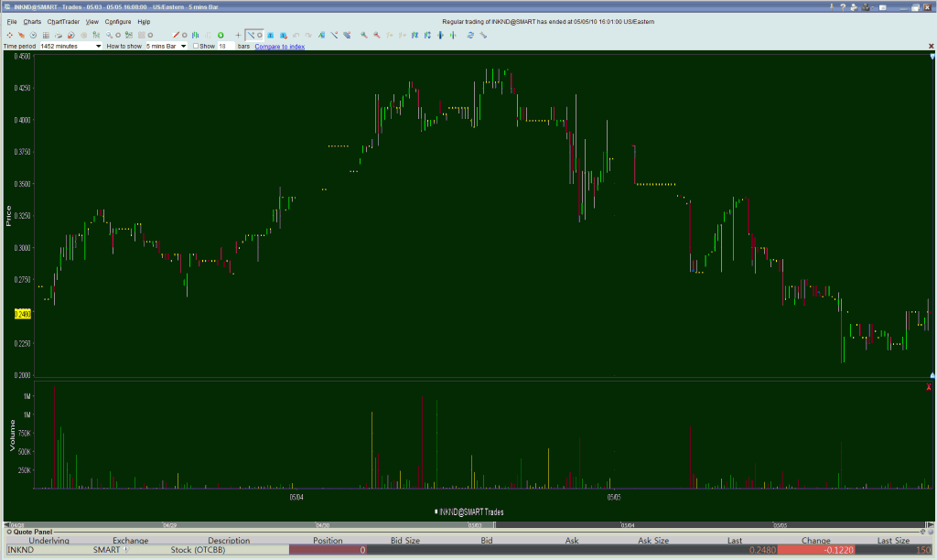Collapse the Quote Panel section
This screenshot has height=560, width=937.
tap(7, 531)
